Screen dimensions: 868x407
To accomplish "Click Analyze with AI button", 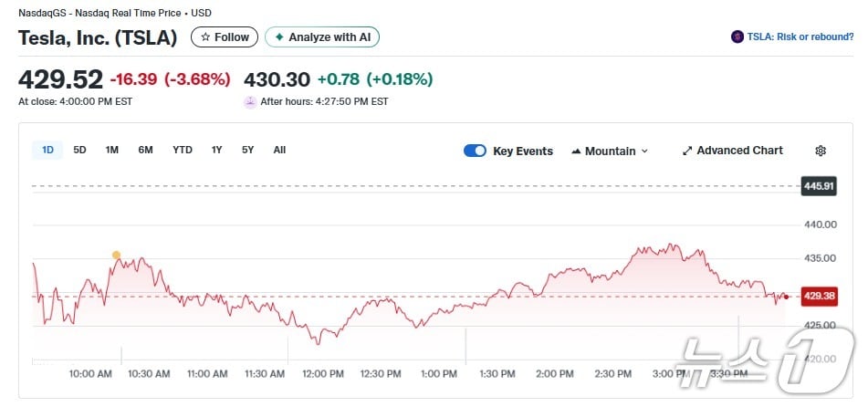I will 321,37.
